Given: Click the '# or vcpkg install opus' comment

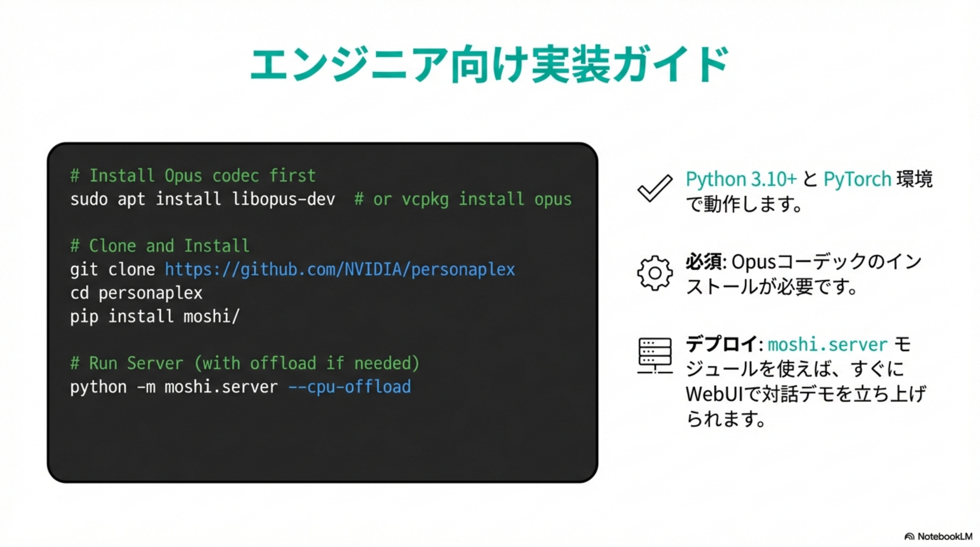Looking at the screenshot, I should [463, 199].
